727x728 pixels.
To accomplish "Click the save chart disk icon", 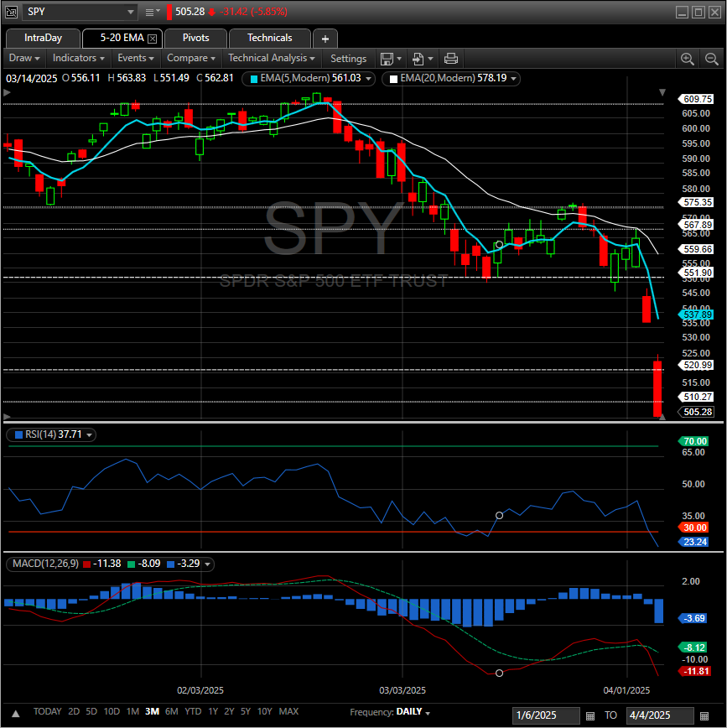I will pos(387,58).
